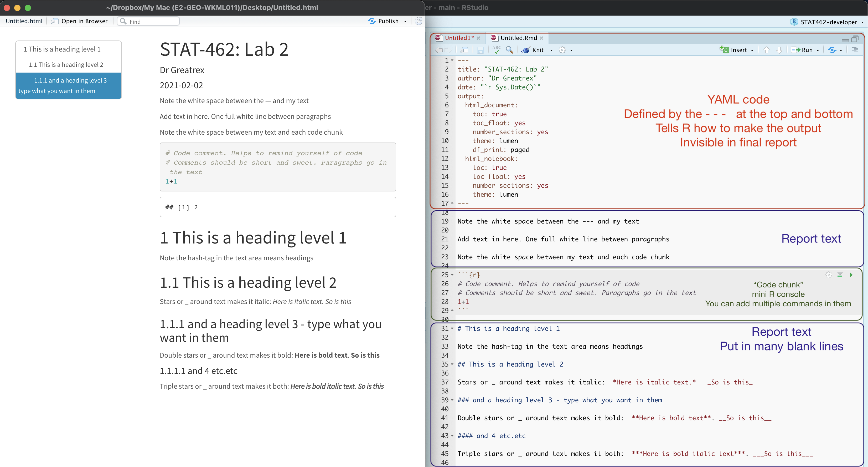Screen dimensions: 868x467
Task: Click Open in Browser button
Action: click(x=80, y=21)
